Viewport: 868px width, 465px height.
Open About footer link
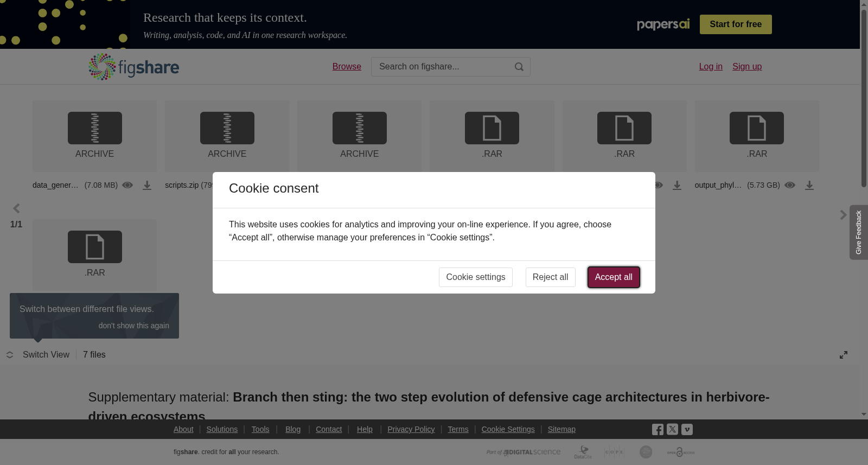click(x=183, y=429)
